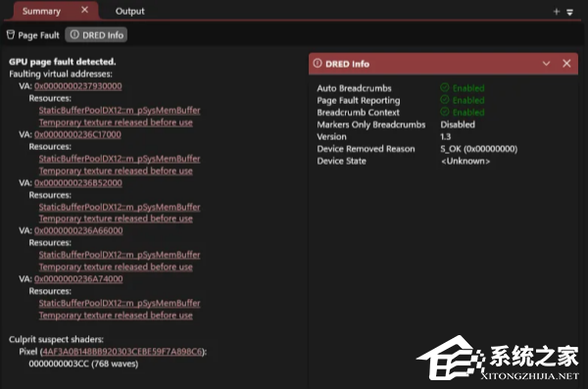Screen dimensions: 588x389
Task: Open StaticBufferPoolDX12 resource under VA 0x0000000236C17000
Action: point(120,159)
